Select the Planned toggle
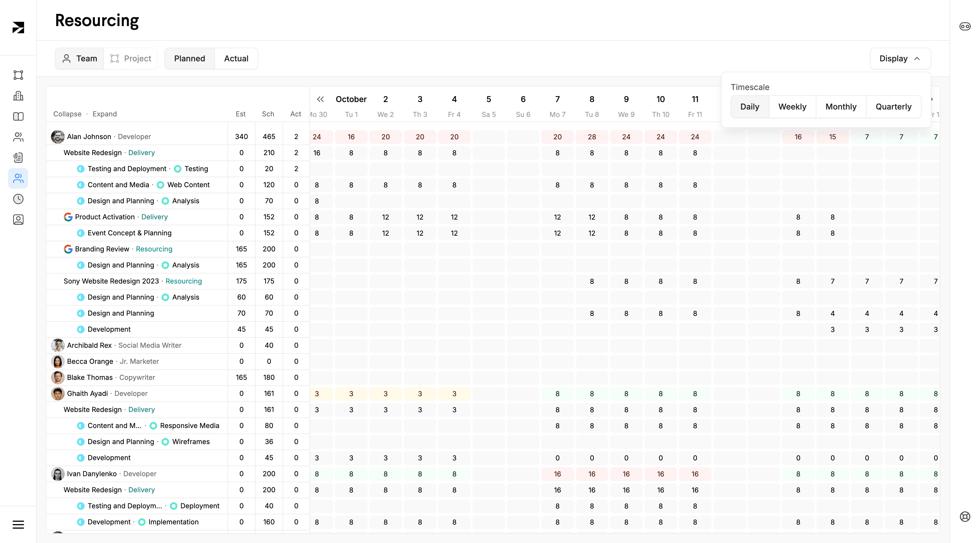The image size is (980, 543). point(189,58)
